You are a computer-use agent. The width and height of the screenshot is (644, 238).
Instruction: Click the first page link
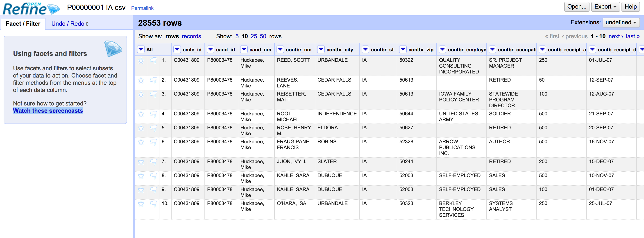[x=552, y=37]
